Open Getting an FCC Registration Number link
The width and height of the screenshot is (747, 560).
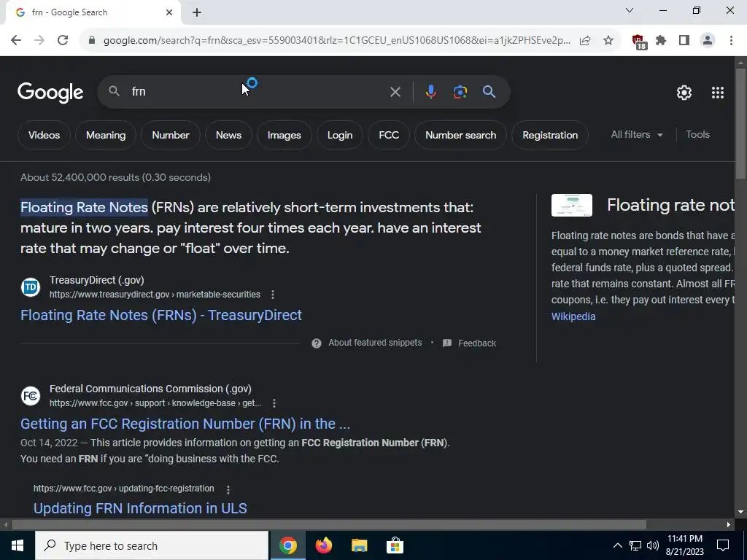pos(185,424)
